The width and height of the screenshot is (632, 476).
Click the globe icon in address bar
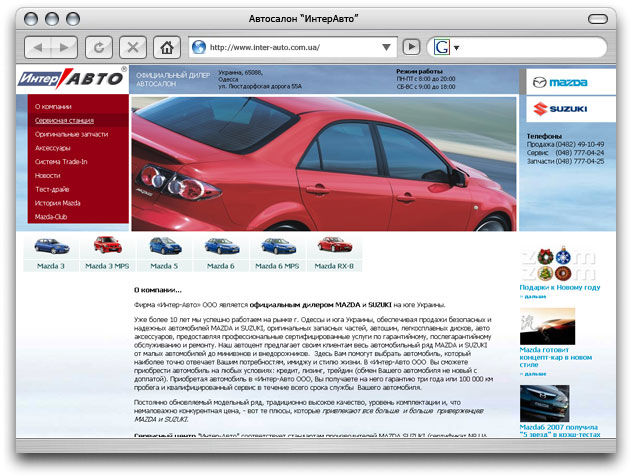(199, 47)
